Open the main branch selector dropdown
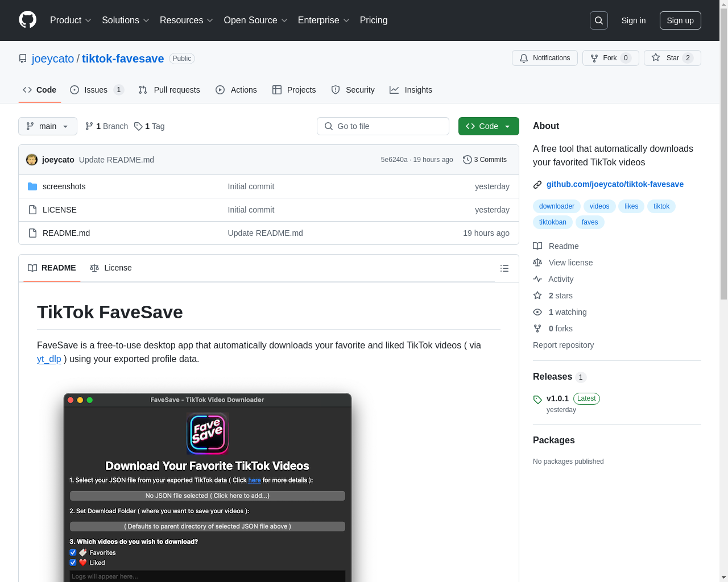The height and width of the screenshot is (582, 728). [x=48, y=126]
